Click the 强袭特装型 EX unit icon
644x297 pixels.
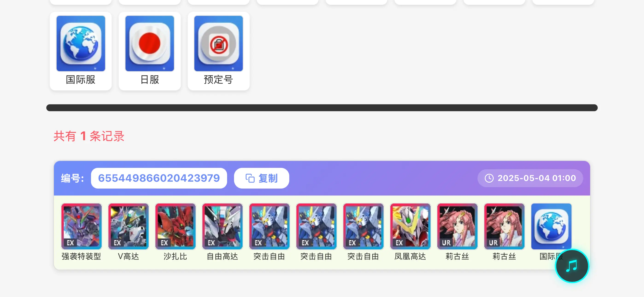pos(82,226)
